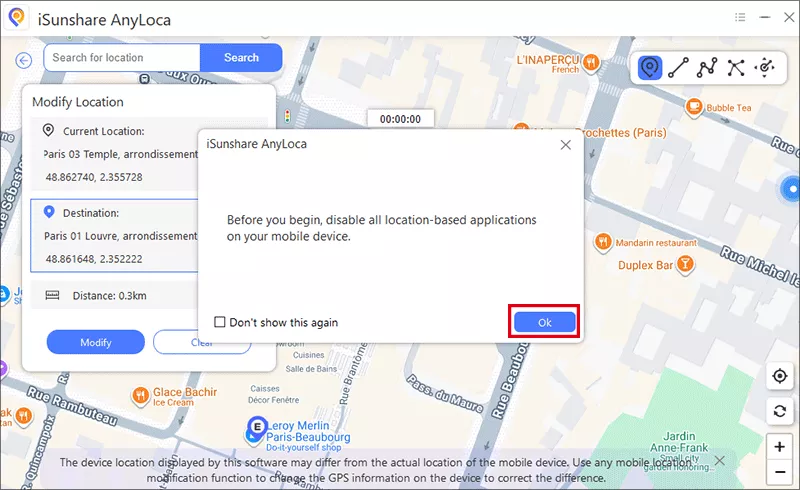
Task: Click Paris 03 Temple location text
Action: (120, 154)
